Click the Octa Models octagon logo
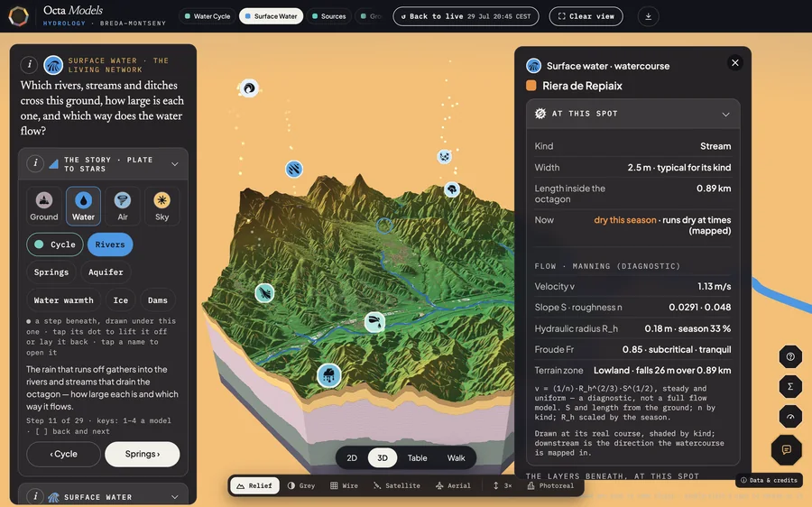 tap(19, 16)
